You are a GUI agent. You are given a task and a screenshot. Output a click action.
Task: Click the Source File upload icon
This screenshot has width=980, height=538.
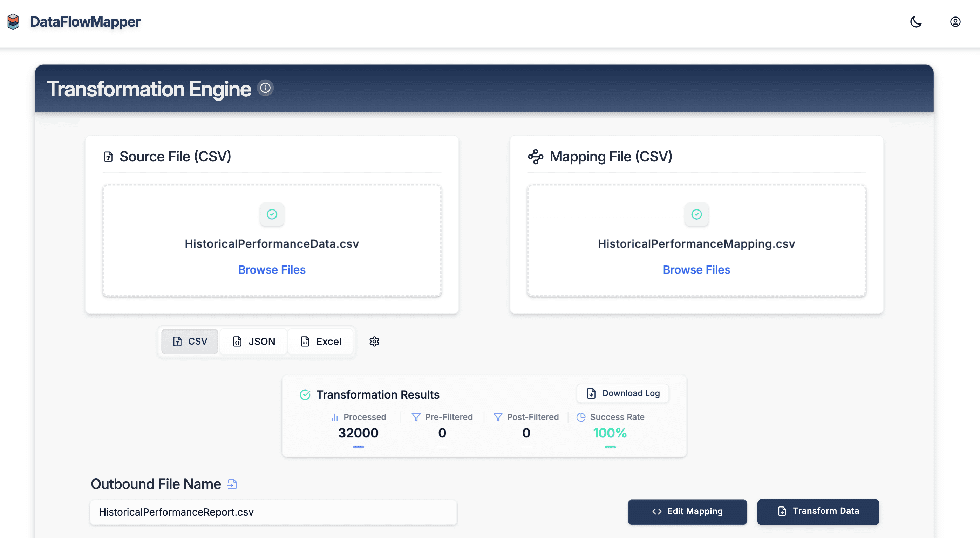(x=108, y=156)
